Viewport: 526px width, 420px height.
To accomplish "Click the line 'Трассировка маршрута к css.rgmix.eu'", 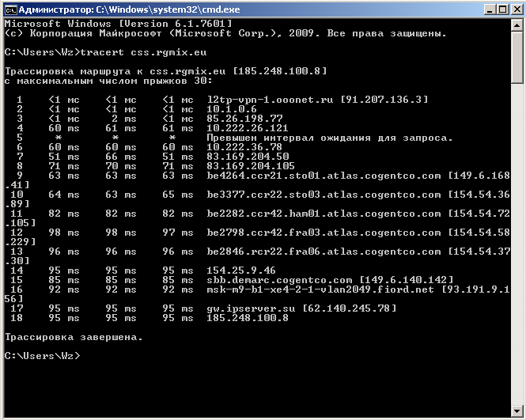I will click(115, 71).
